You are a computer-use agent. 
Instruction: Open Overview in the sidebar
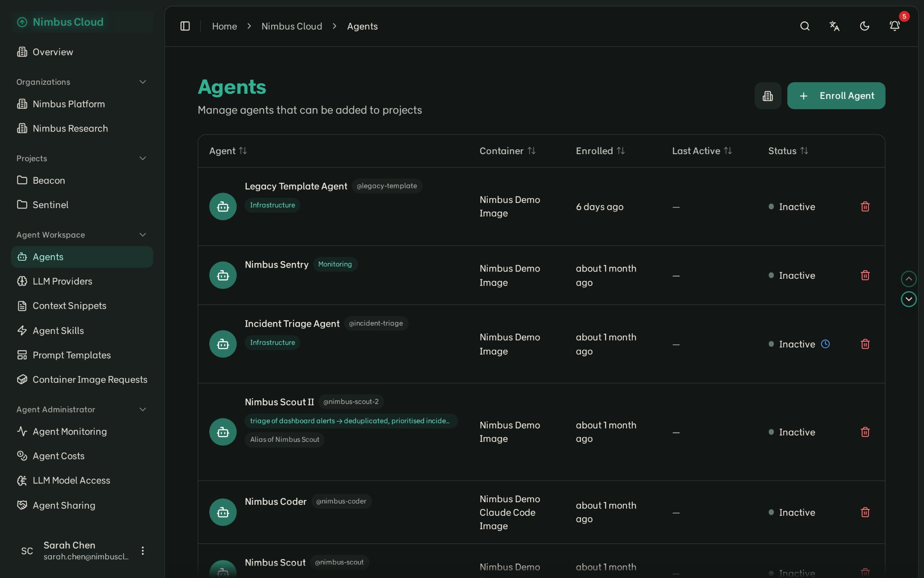(x=82, y=52)
